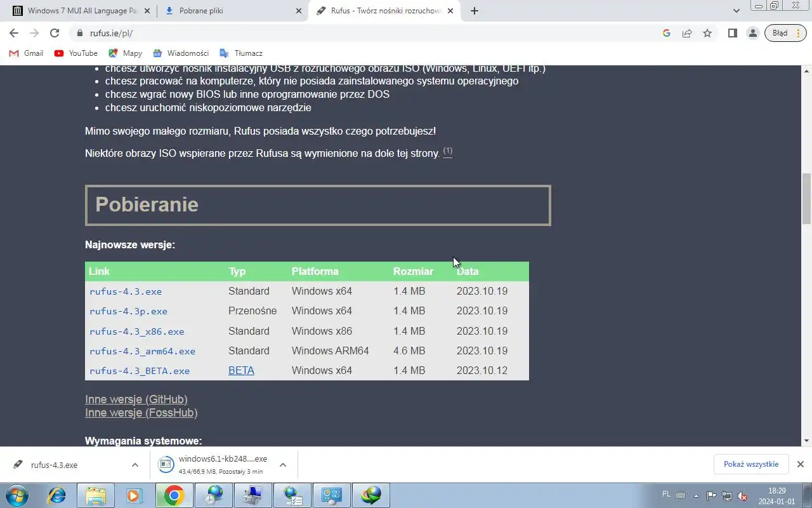Screen dimensions: 812x508
Task: Open the Tłumacz bookmark
Action: [241, 53]
